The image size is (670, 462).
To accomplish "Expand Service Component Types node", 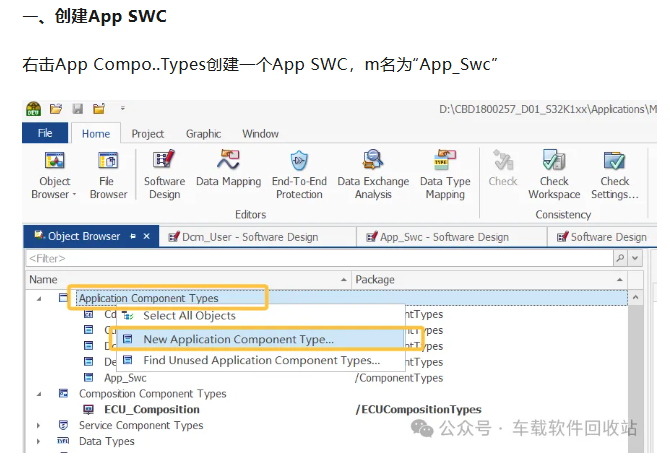I will pos(38,426).
